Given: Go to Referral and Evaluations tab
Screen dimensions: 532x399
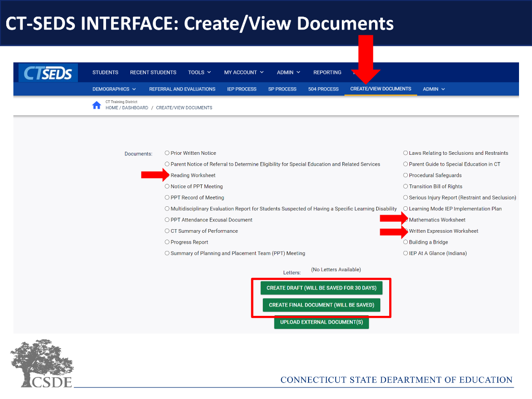Looking at the screenshot, I should pyautogui.click(x=182, y=89).
